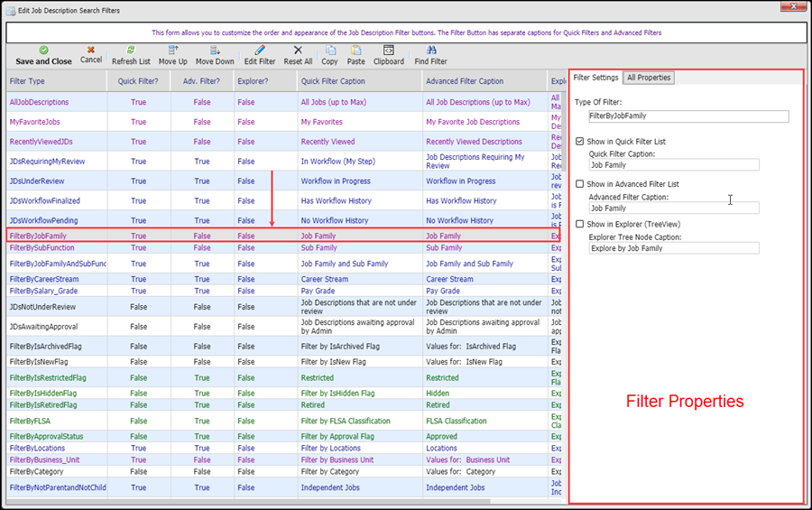Paste filter settings from toolbar
Screen dimensions: 812x510
pos(356,51)
